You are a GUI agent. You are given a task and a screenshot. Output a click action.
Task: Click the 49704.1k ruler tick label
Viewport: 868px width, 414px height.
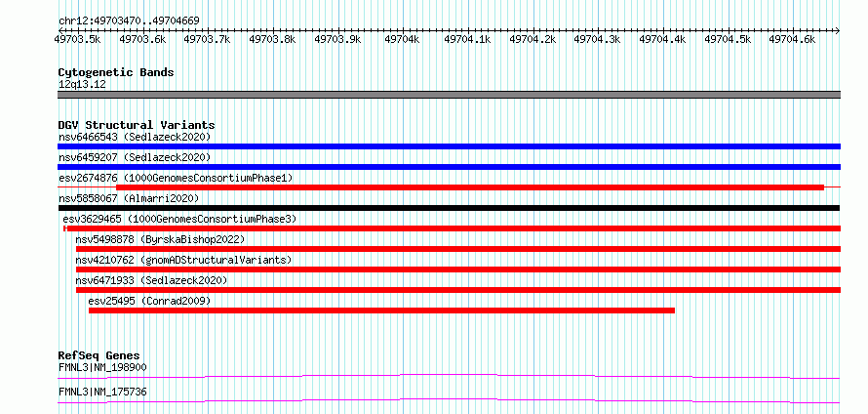pyautogui.click(x=468, y=39)
